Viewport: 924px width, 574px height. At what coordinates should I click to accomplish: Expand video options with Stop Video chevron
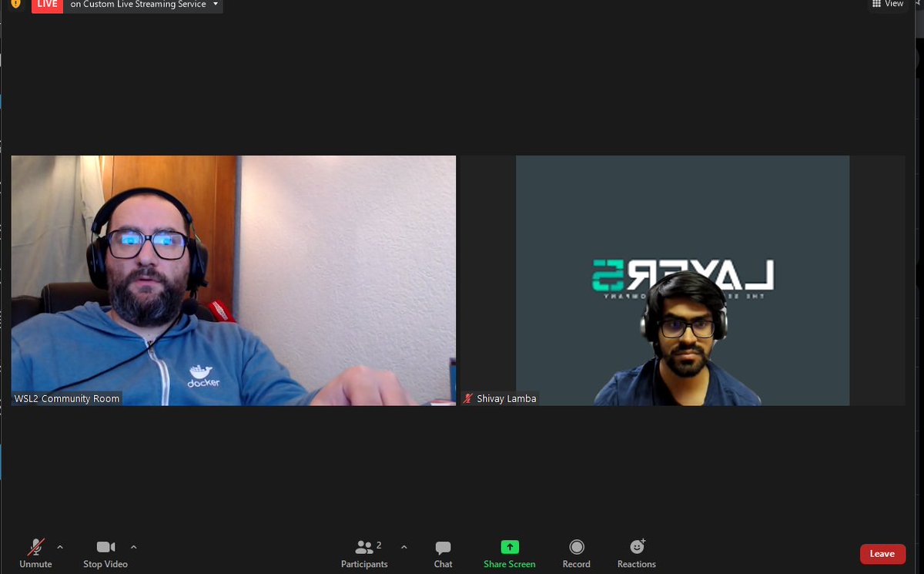[133, 547]
